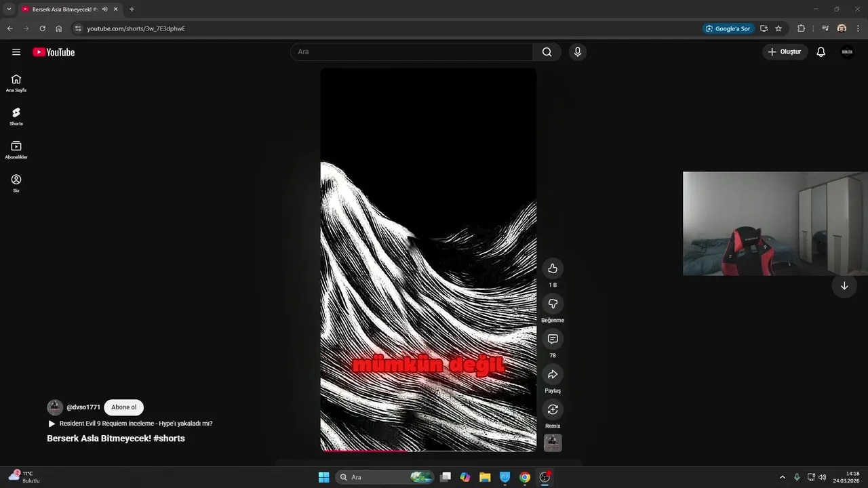
Task: Open File Explorer from the taskbar
Action: [485, 477]
